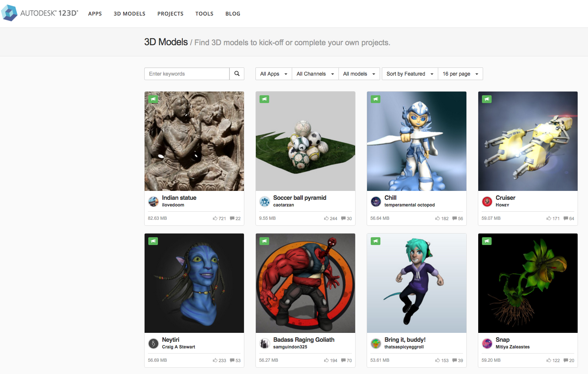
Task: Like the Cruiser model (171)
Action: 553,218
